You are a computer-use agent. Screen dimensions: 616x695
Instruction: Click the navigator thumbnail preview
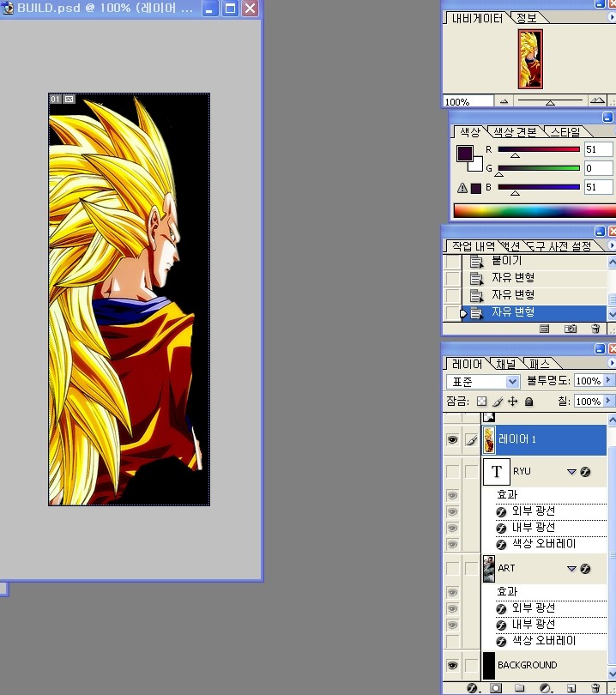tap(530, 59)
